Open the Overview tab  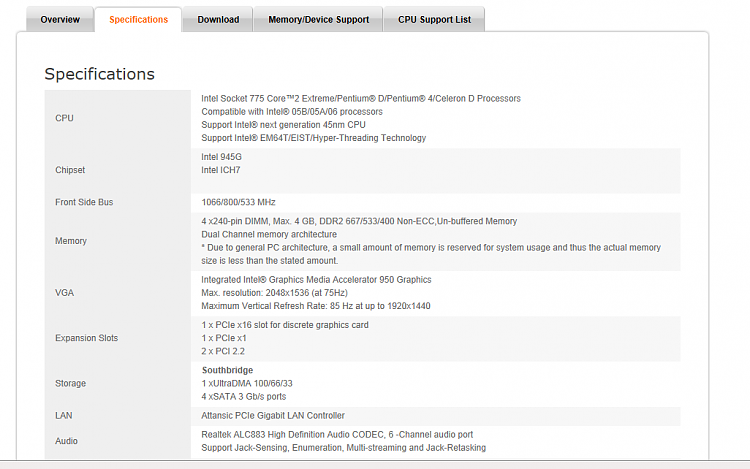pos(60,20)
